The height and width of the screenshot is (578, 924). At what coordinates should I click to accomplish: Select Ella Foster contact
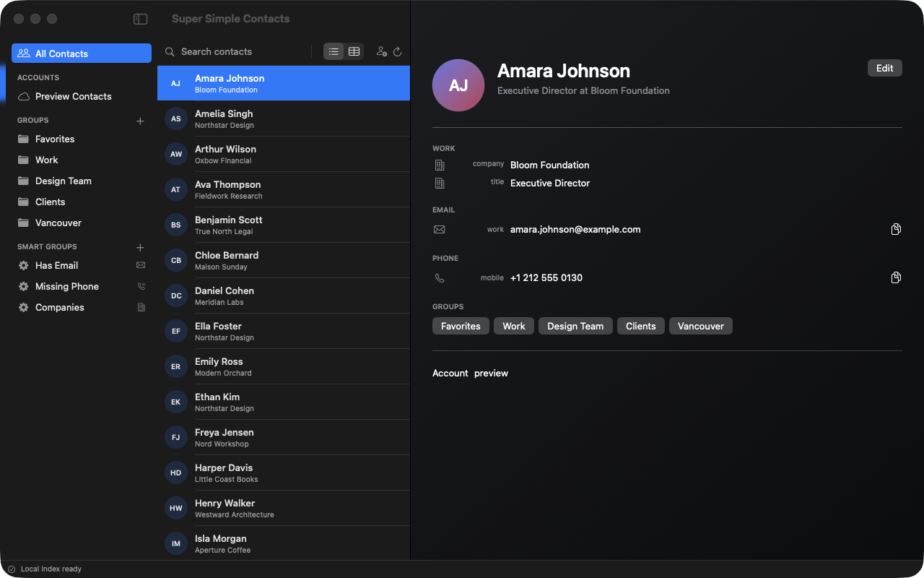tap(284, 331)
